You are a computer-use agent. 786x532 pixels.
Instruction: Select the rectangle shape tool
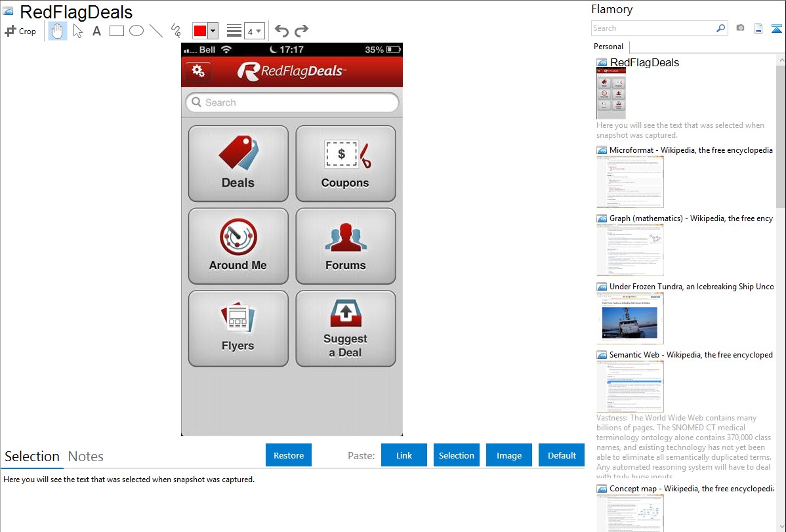(x=117, y=31)
